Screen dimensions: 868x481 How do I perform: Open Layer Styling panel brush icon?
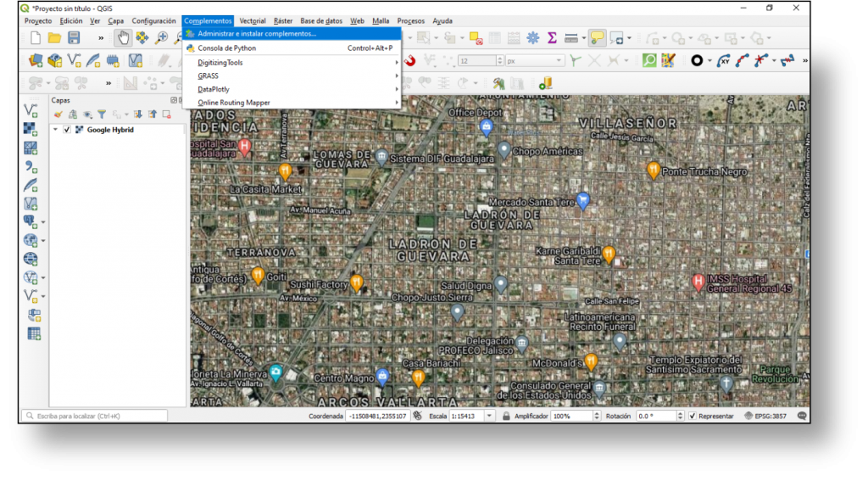point(58,115)
